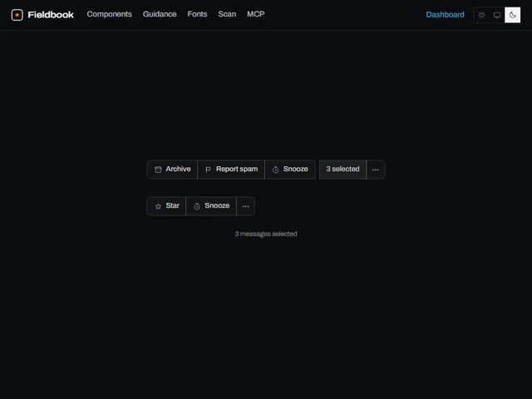
Task: Open the Components nav item
Action: [109, 14]
